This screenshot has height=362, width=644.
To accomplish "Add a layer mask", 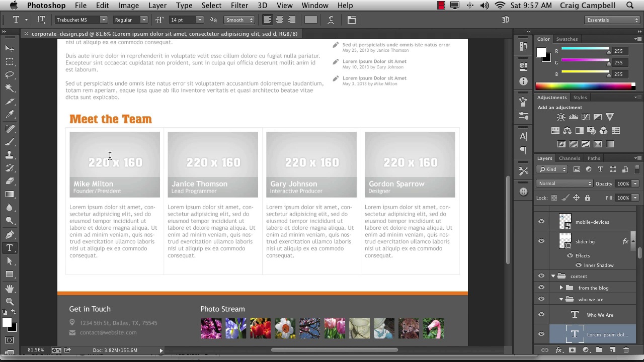I will (572, 350).
